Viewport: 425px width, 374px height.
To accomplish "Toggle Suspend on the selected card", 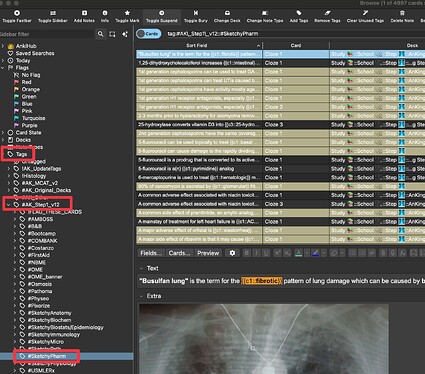I will pyautogui.click(x=162, y=16).
